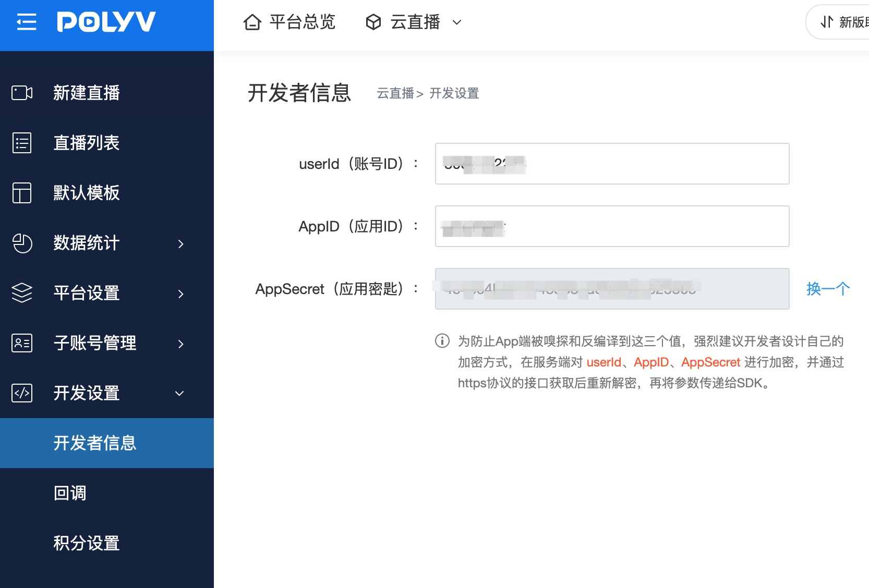This screenshot has width=869, height=588.
Task: Click the code icon beside 开发设置
Action: tap(21, 394)
